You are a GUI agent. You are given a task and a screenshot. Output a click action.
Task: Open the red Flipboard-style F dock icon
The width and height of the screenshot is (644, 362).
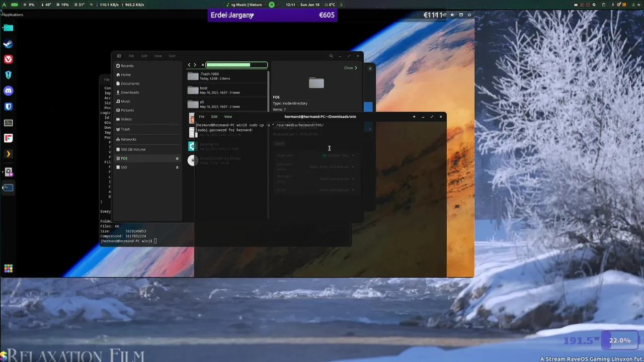click(x=8, y=138)
